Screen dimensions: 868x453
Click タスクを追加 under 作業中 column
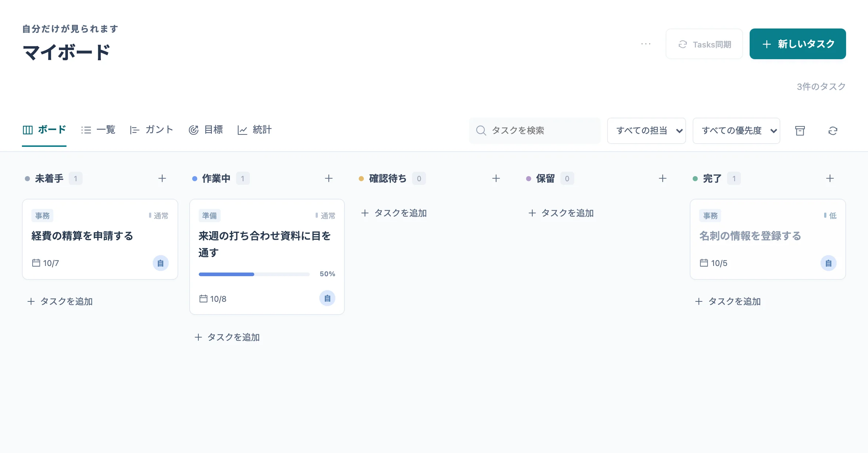(x=227, y=337)
